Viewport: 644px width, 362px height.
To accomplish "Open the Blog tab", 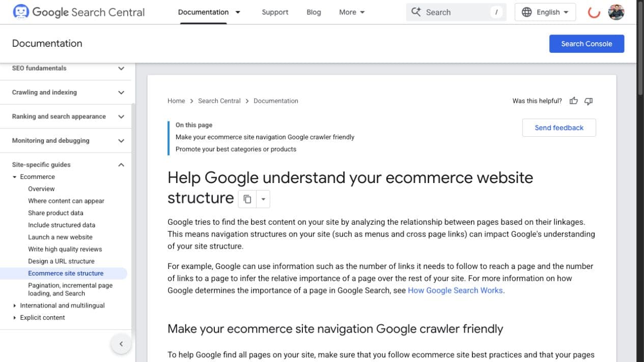I will pyautogui.click(x=314, y=12).
